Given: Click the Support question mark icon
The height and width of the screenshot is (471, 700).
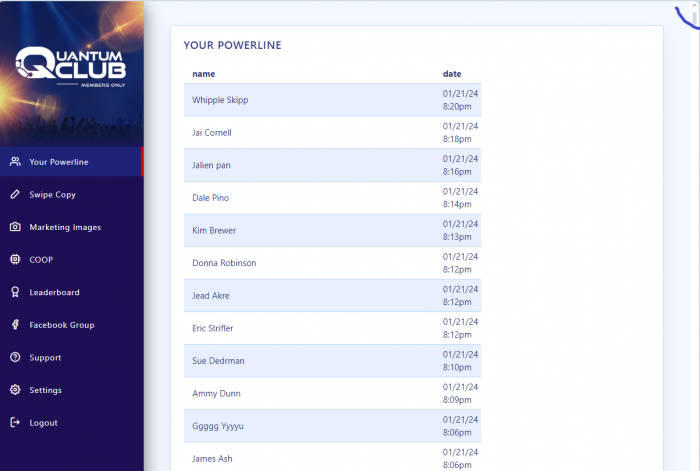Looking at the screenshot, I should pos(15,357).
